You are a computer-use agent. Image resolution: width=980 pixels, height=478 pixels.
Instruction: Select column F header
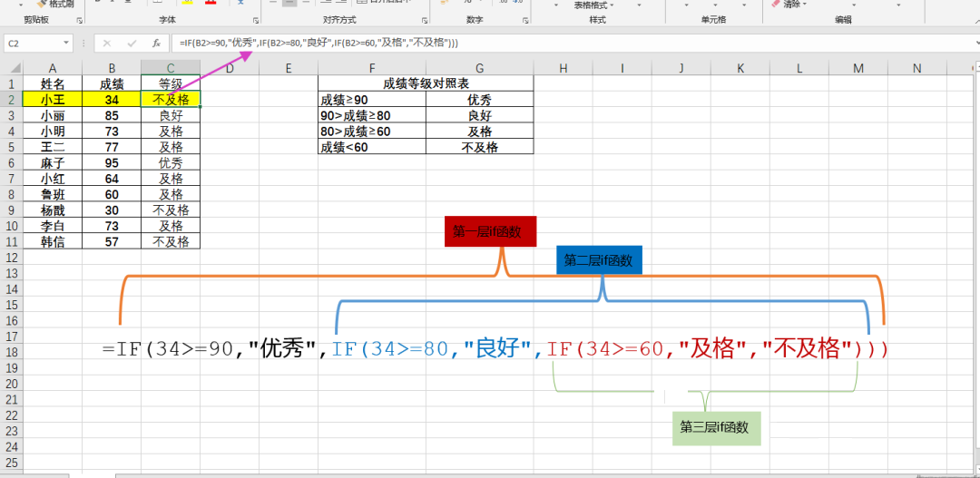tap(372, 68)
